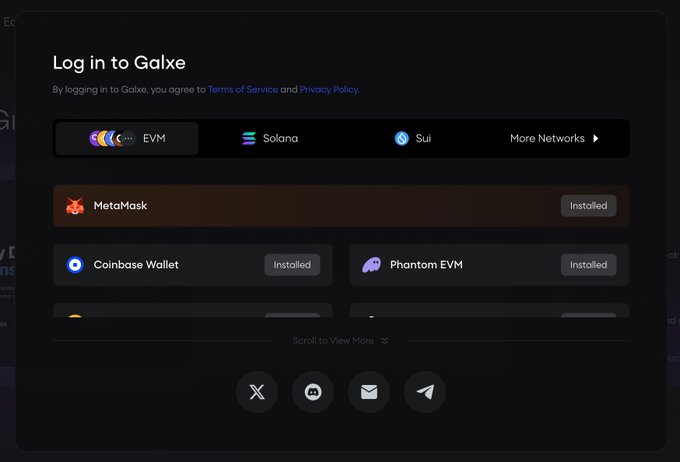Screen dimensions: 680x462
Task: Connect with Phantom EVM wallet
Action: [x=489, y=265]
